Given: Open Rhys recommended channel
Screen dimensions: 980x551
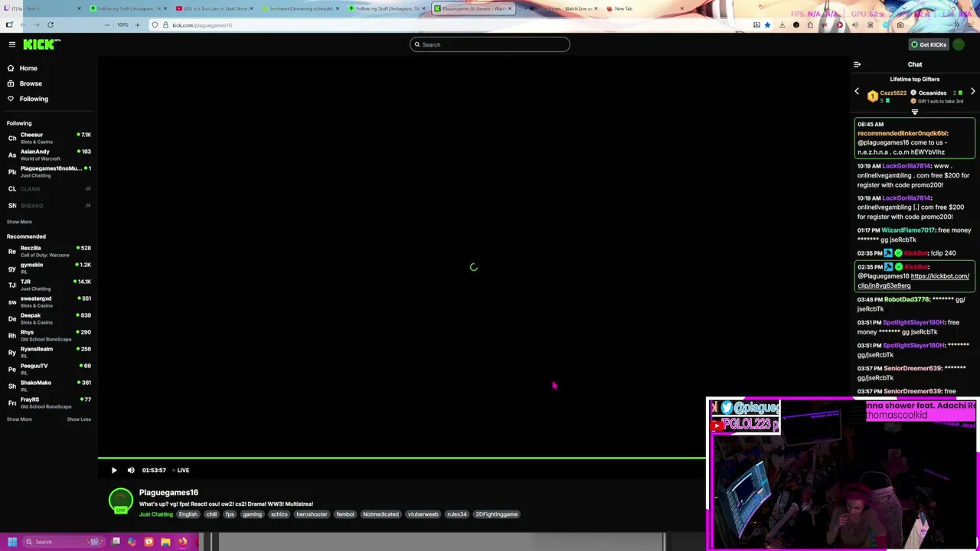Looking at the screenshot, I should point(49,335).
